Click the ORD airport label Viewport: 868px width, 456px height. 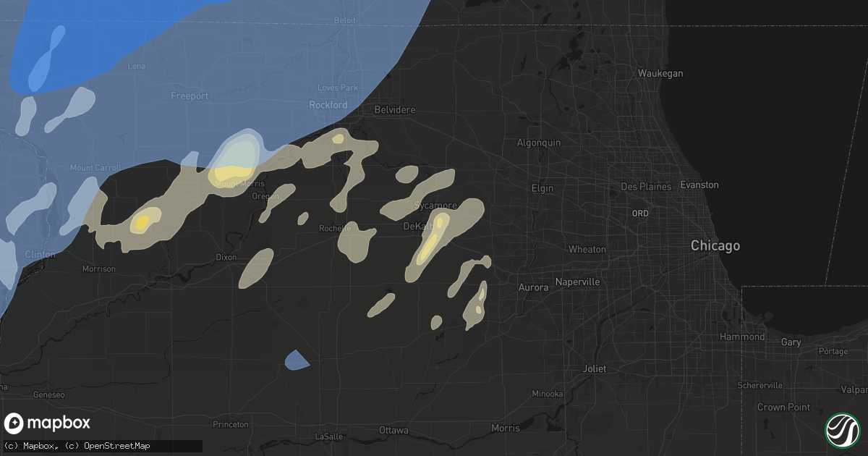click(640, 214)
